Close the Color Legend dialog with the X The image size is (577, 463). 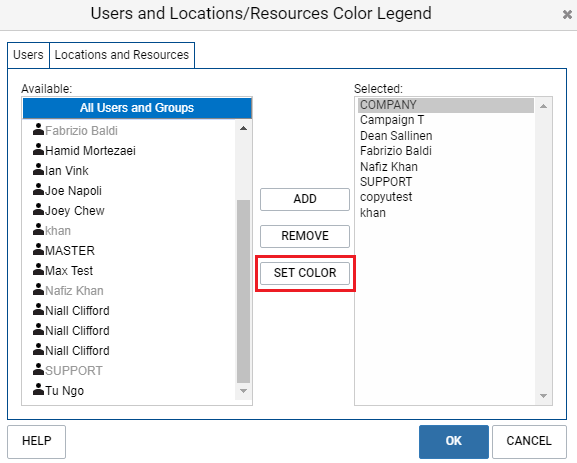click(567, 14)
